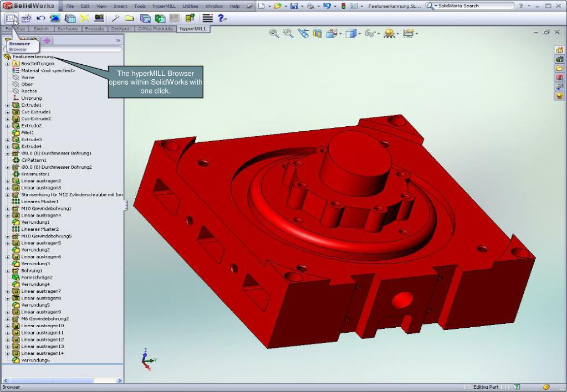Click the Section View icon
Screen dimensions: 567x392
[x=317, y=34]
